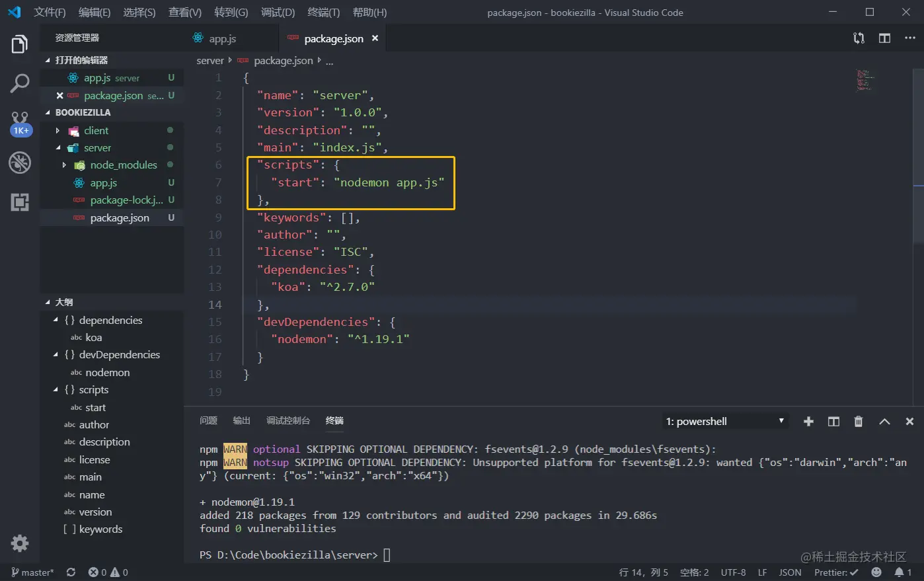924x581 pixels.
Task: Click server in the breadcrumb path
Action: click(210, 61)
